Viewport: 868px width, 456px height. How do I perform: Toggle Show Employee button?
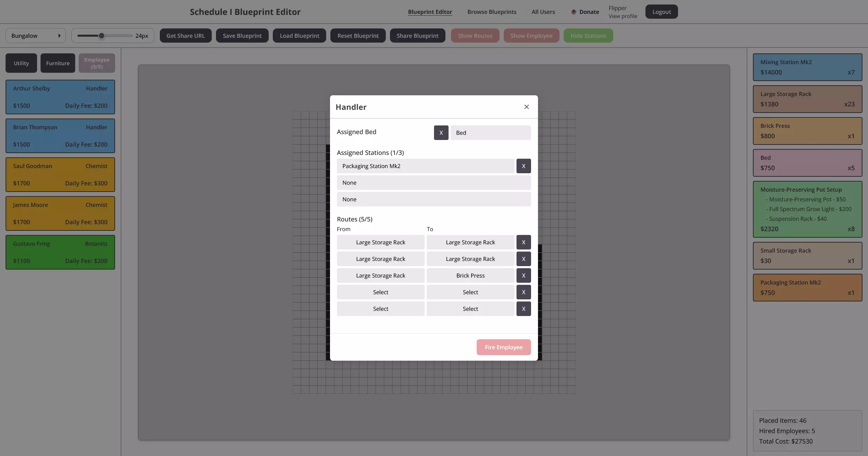[531, 36]
